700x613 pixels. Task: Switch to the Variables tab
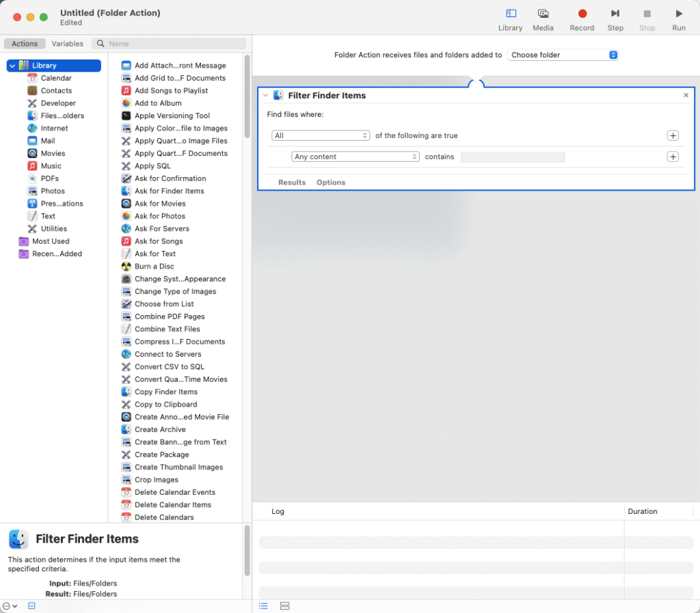click(x=68, y=43)
